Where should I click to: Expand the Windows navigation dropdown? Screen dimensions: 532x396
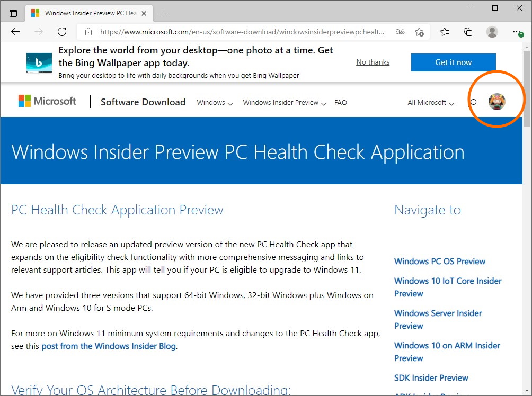tap(215, 102)
